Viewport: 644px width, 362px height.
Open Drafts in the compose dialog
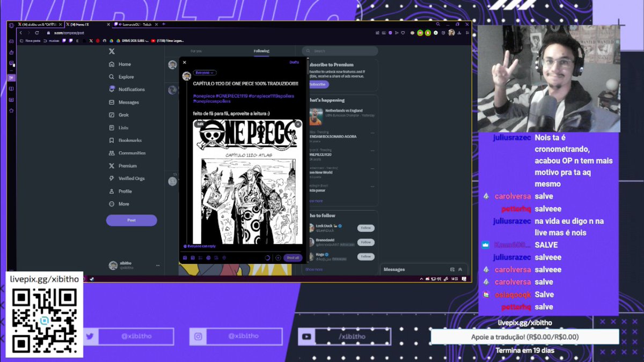pos(294,62)
